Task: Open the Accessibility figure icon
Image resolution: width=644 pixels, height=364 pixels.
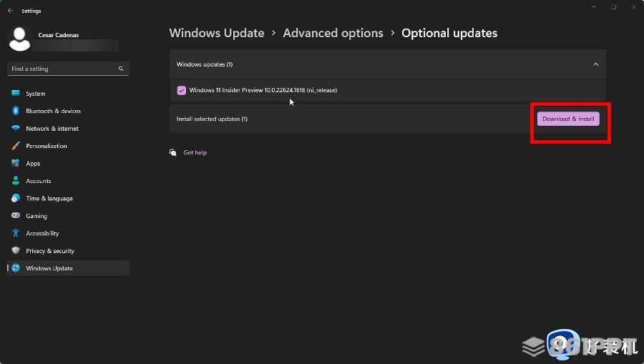Action: coord(16,233)
